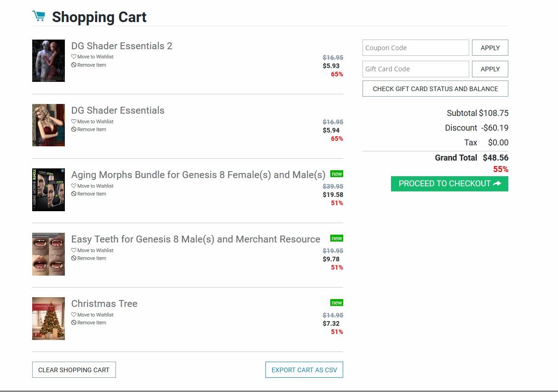
Task: Click heart icon for Christmas Tree item
Action: pos(74,315)
